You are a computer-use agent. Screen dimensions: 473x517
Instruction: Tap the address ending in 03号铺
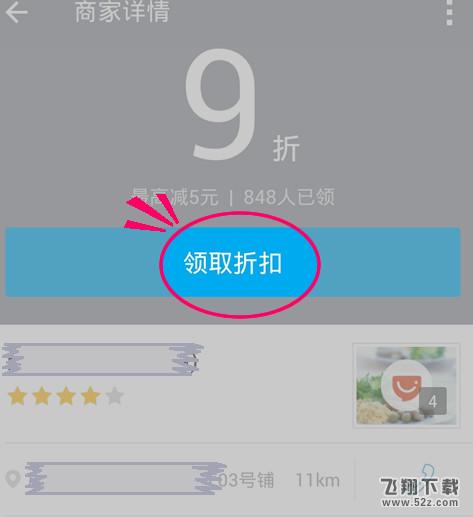click(x=149, y=479)
